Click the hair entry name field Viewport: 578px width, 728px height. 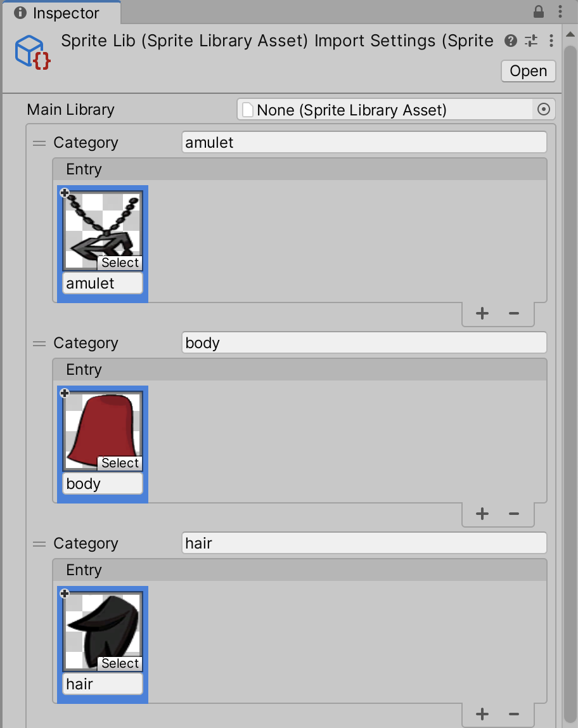coord(103,684)
